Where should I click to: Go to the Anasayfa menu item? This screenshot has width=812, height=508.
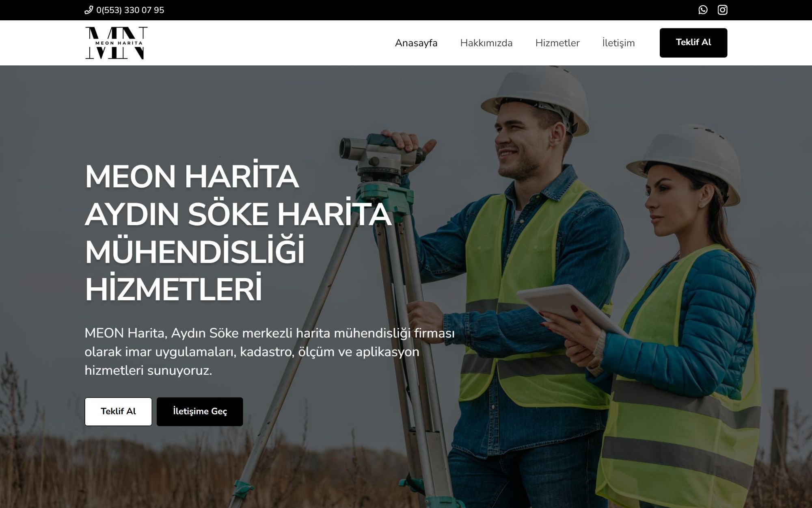point(416,43)
